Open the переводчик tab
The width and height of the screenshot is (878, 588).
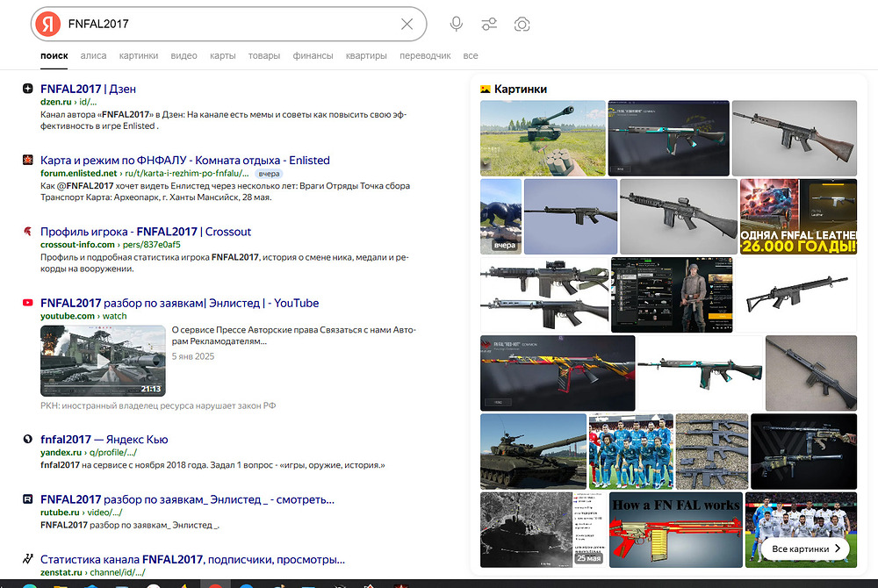(x=425, y=56)
